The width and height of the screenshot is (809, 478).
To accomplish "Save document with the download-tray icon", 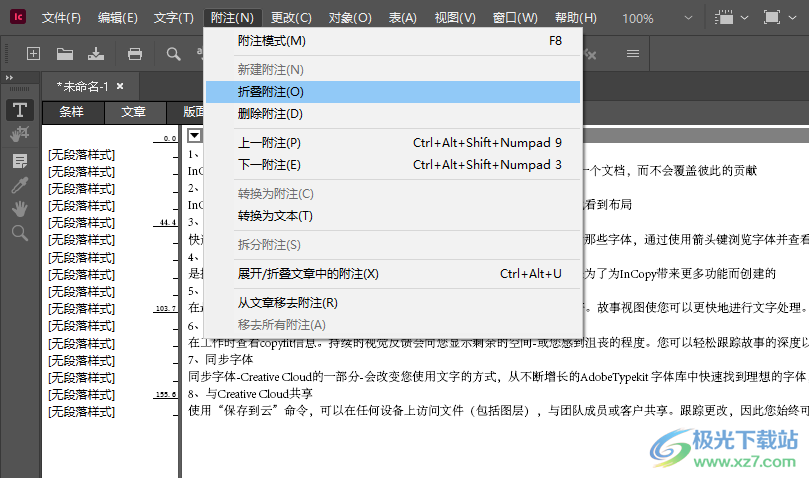I will tap(96, 54).
